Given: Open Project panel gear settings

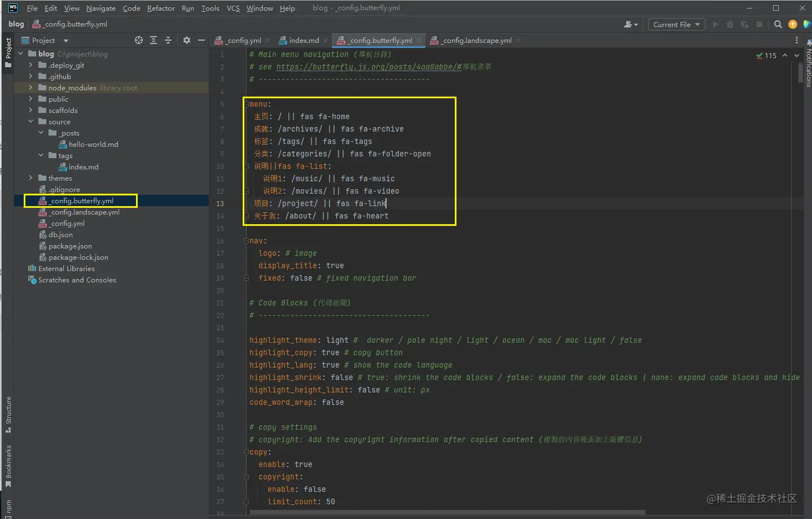Looking at the screenshot, I should click(x=187, y=40).
